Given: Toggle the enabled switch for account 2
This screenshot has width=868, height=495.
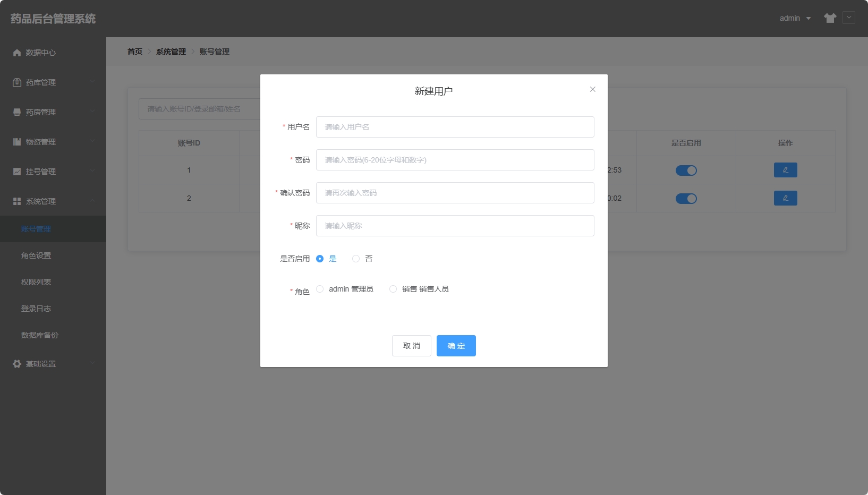Looking at the screenshot, I should pos(686,199).
